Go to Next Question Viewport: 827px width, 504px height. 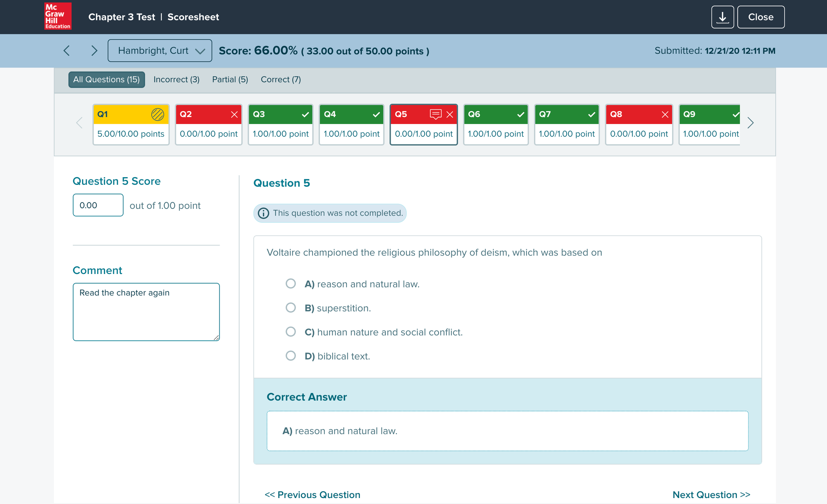712,494
